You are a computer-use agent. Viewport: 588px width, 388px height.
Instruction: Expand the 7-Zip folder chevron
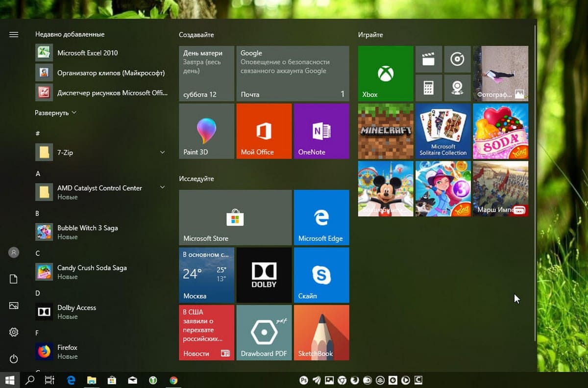pos(162,153)
